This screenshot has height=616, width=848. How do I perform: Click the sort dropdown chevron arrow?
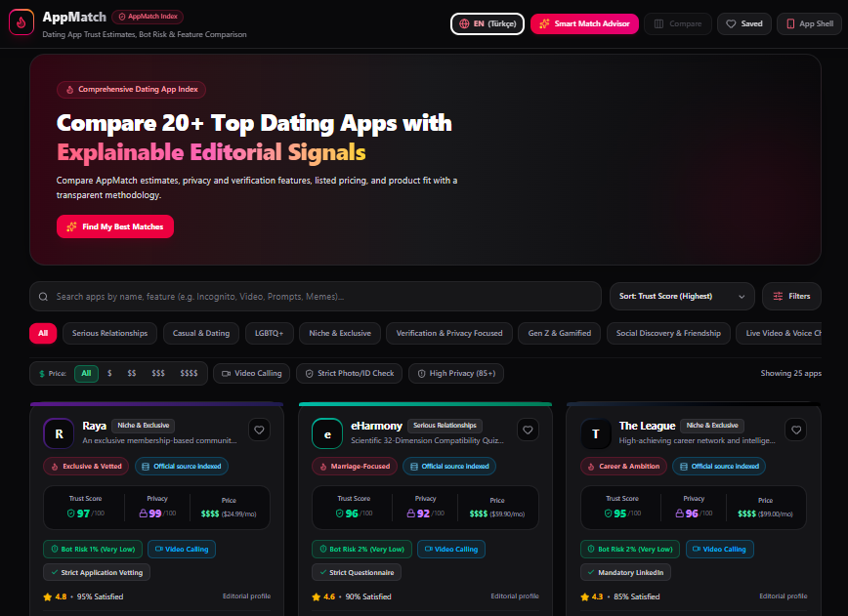[742, 297]
